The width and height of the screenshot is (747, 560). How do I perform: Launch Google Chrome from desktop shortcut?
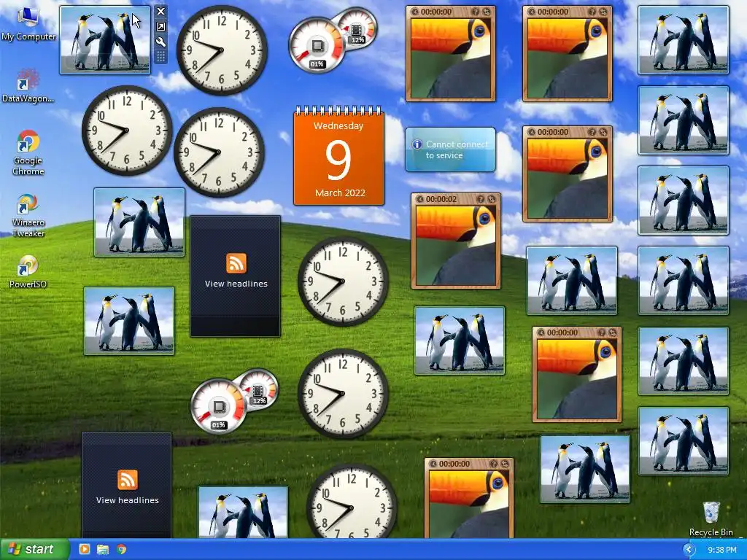(28, 152)
